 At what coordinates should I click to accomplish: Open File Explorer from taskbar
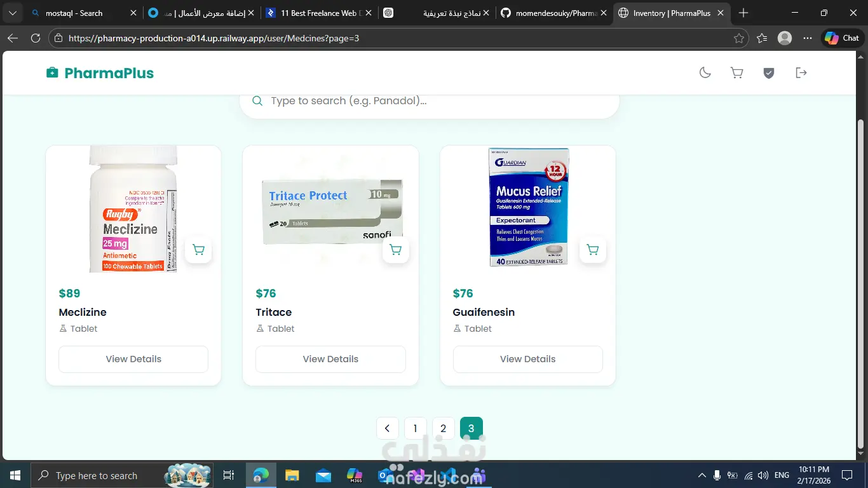(292, 475)
